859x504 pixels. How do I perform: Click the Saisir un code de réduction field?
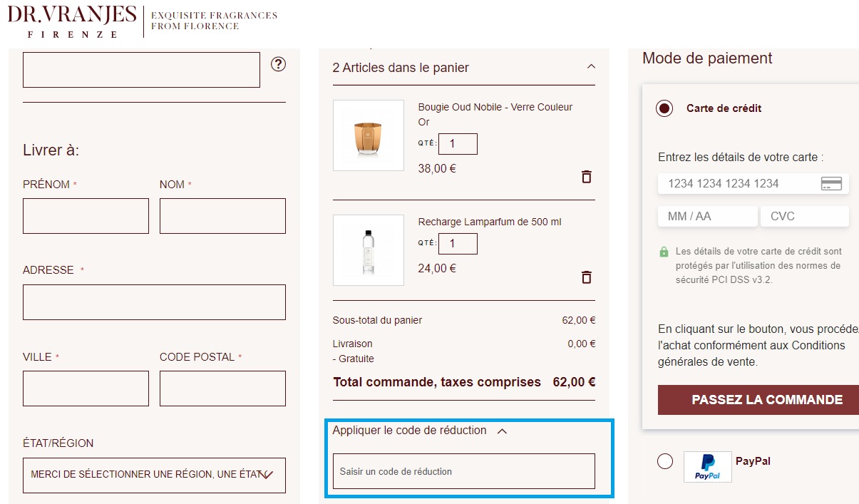tap(464, 471)
